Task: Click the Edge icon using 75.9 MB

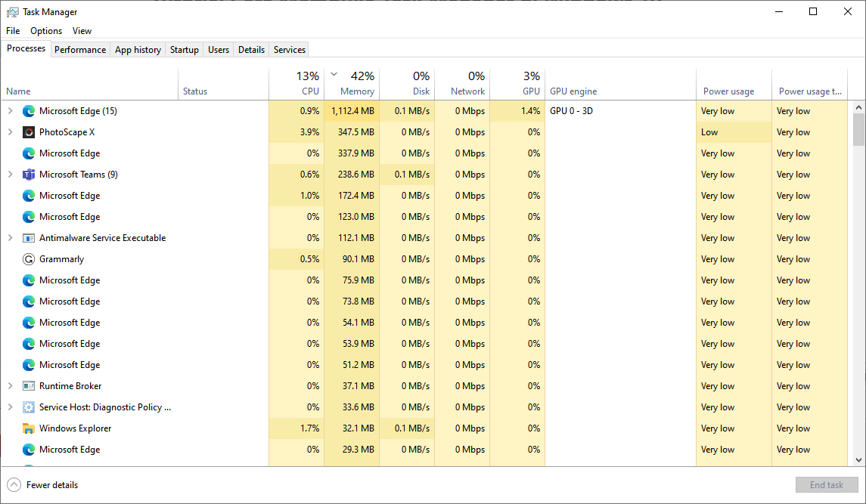Action: pos(29,280)
